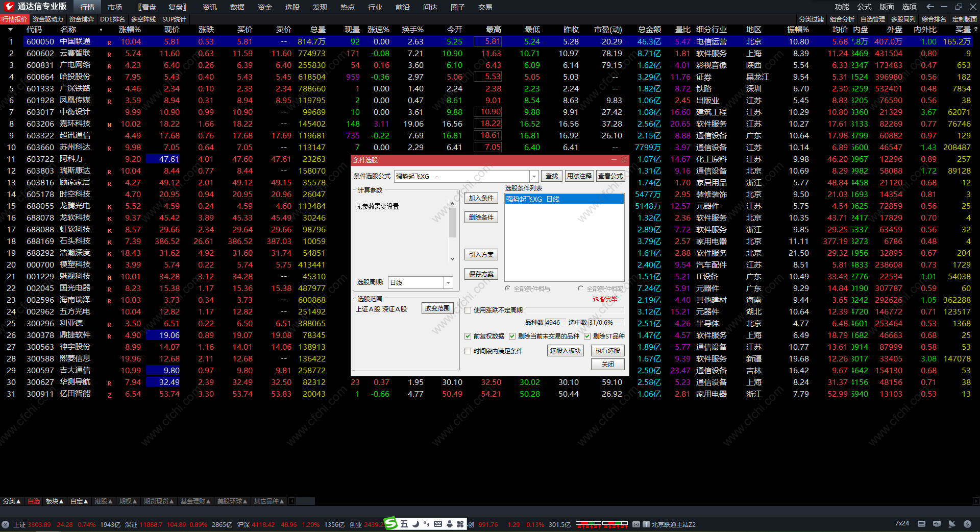Expand the 美股环球▲ bottom tab menu
The height and width of the screenshot is (532, 980).
232,501
